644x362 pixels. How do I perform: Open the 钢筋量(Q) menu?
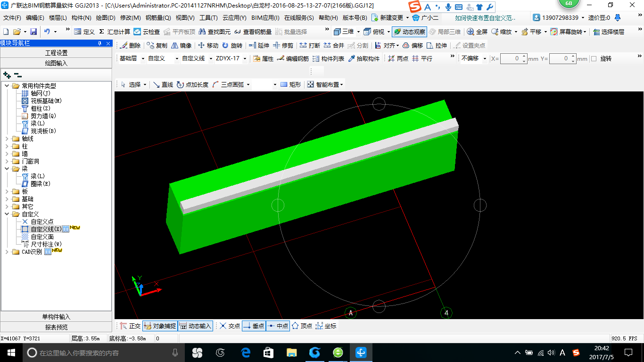click(x=158, y=18)
